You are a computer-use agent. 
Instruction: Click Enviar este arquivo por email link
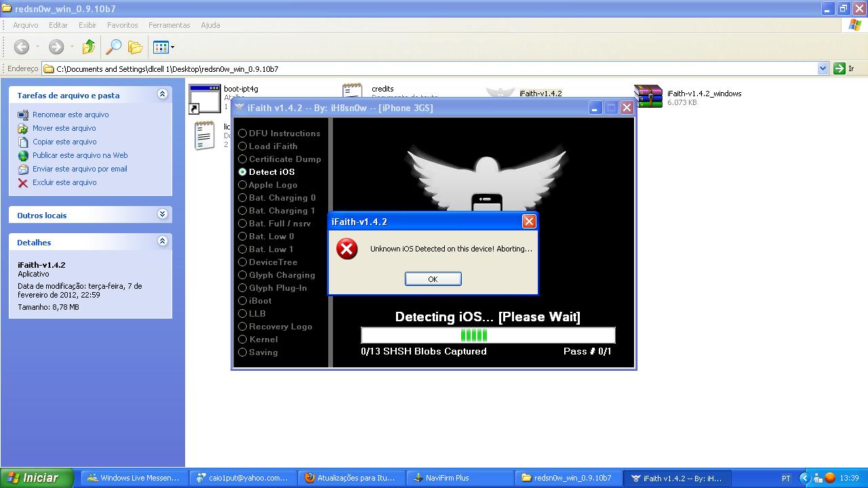tap(80, 169)
